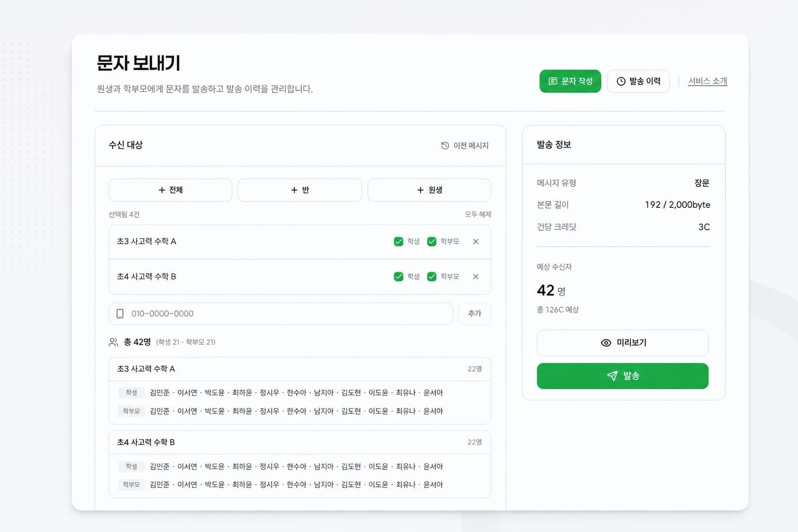Open the 서비스 소개 link

(708, 81)
